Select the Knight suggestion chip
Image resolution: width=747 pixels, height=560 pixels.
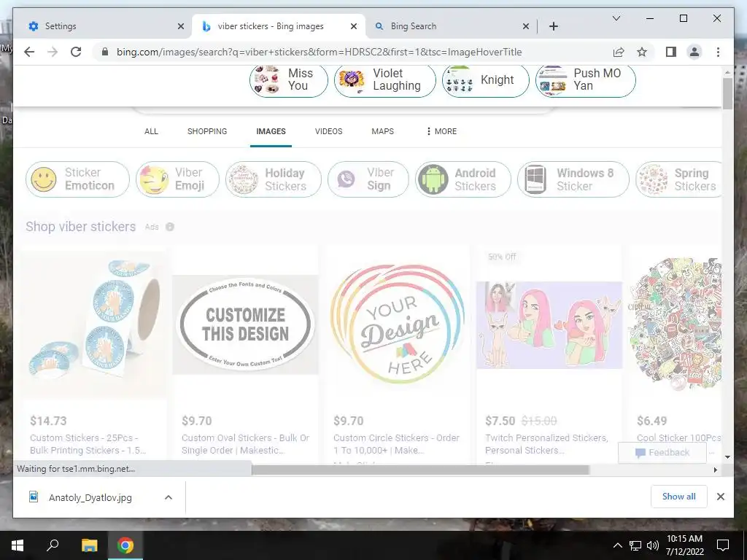pyautogui.click(x=485, y=80)
